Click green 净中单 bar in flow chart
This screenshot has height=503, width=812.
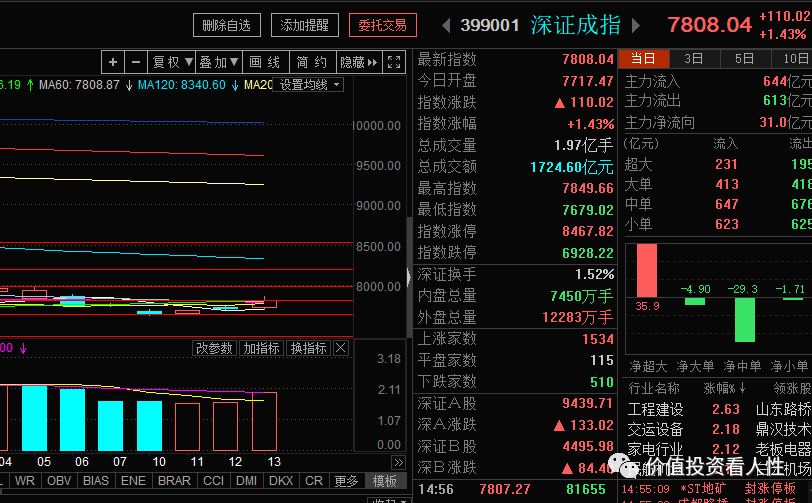(745, 320)
